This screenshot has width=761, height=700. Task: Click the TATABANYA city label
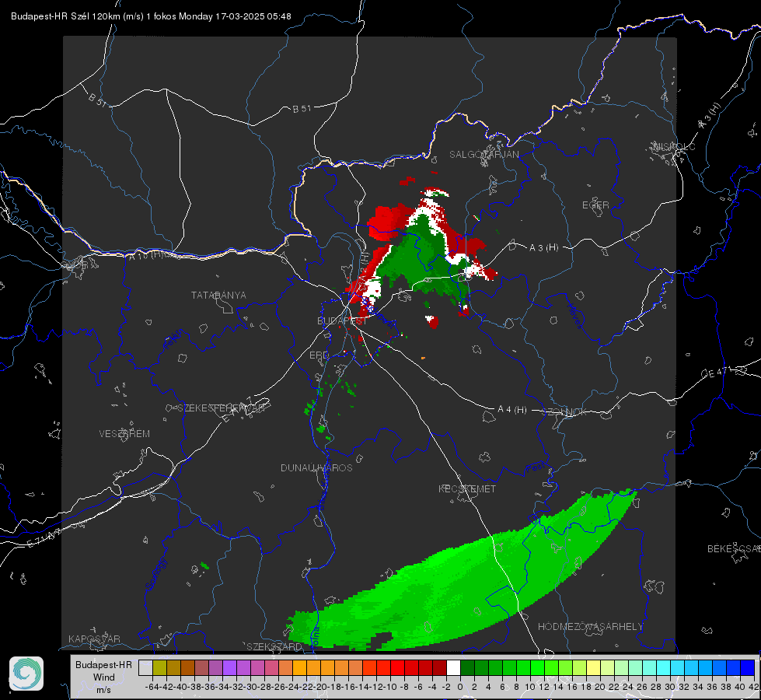(218, 296)
